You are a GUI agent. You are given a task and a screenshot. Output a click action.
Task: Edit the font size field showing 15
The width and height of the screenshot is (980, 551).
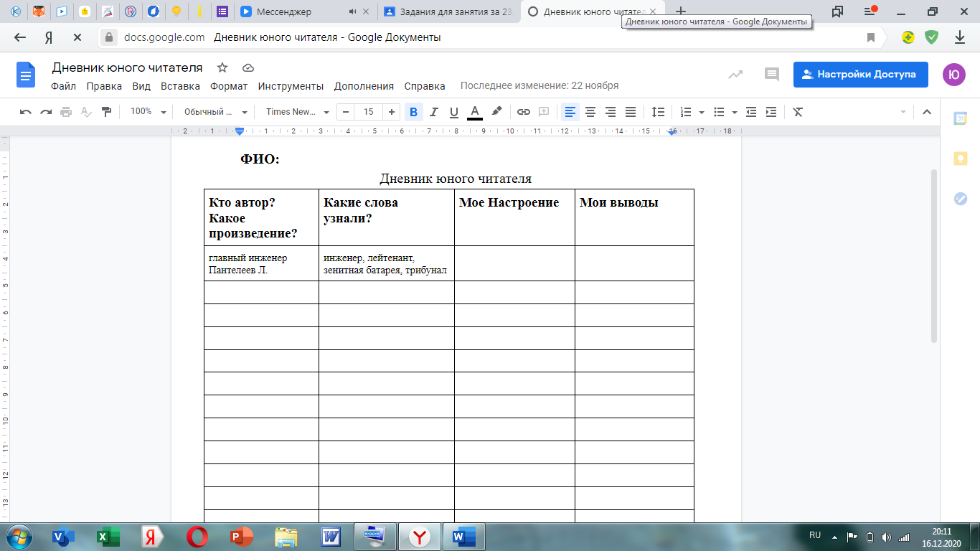click(x=369, y=112)
